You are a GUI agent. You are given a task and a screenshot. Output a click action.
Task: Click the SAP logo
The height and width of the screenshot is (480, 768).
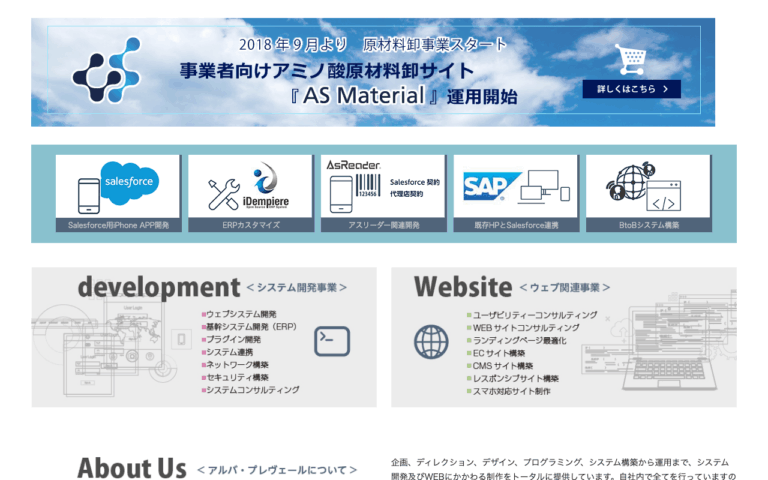491,186
